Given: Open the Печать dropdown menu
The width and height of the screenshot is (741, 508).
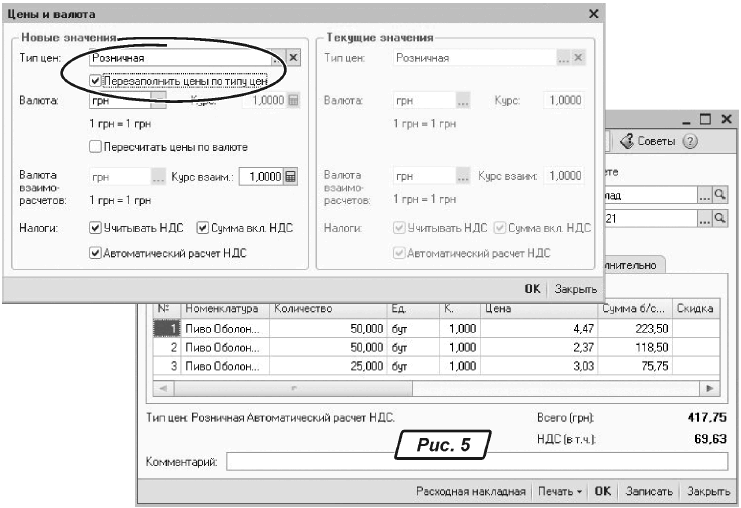Looking at the screenshot, I should pos(559,492).
